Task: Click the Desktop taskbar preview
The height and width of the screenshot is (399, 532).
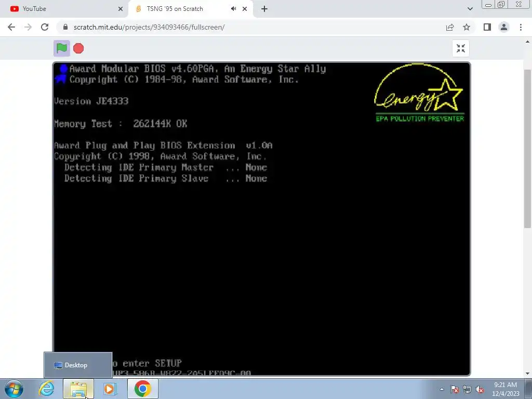Action: click(x=78, y=365)
